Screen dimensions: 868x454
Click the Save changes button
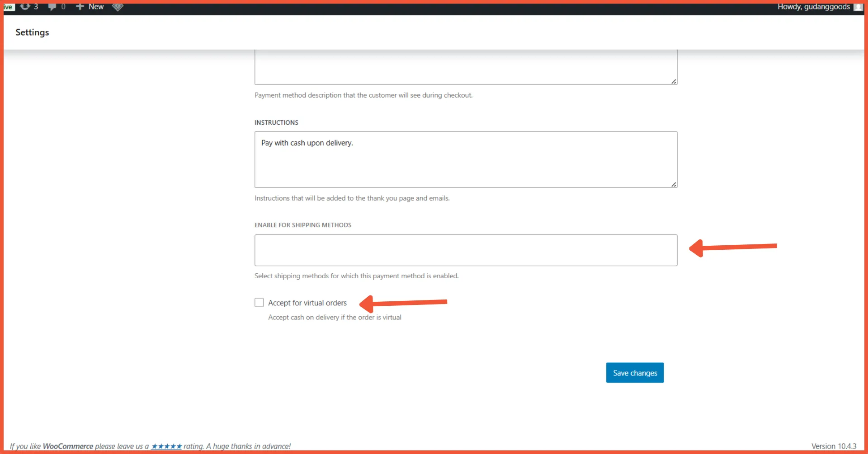click(x=635, y=372)
